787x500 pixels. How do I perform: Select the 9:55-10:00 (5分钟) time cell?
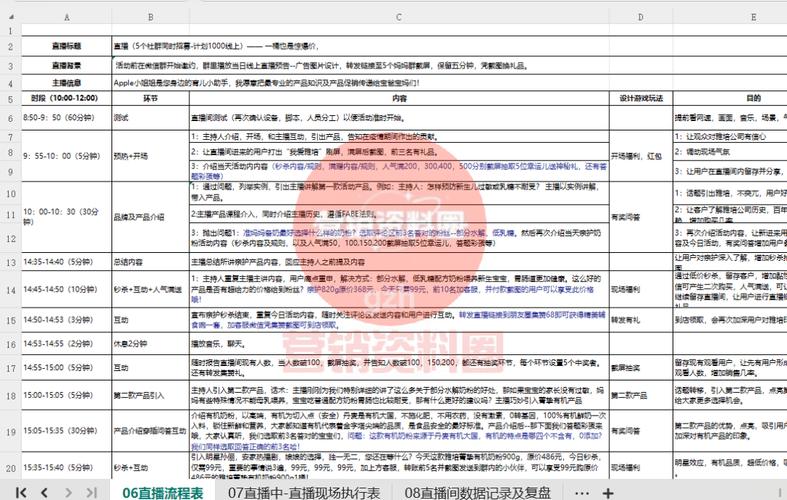coord(66,156)
